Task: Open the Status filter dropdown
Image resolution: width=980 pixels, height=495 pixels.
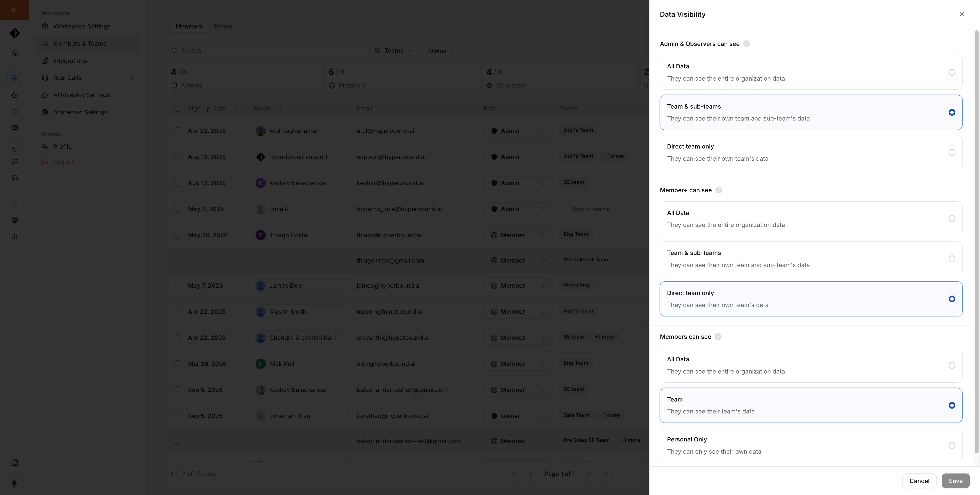Action: (x=441, y=51)
